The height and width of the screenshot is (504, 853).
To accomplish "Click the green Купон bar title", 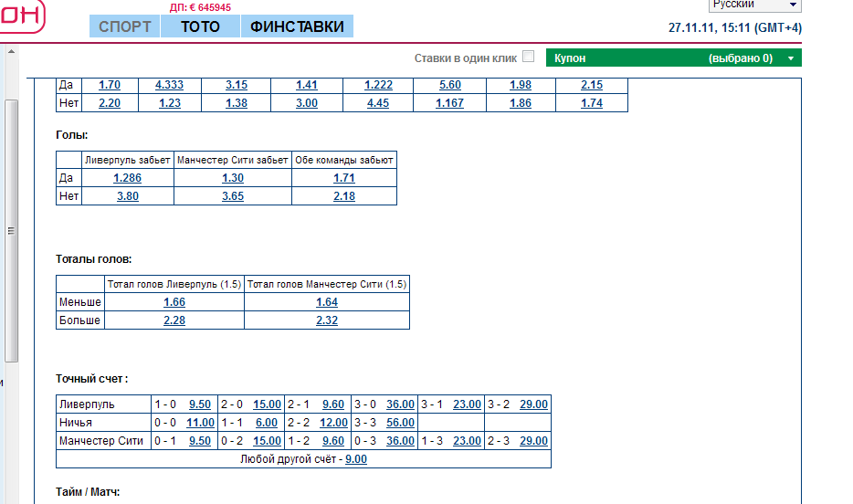I will (x=570, y=58).
